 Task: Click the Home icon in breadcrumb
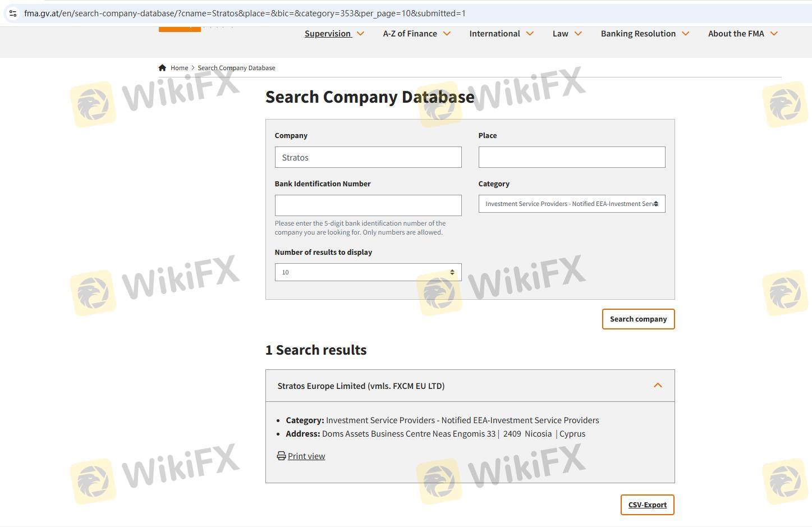162,68
